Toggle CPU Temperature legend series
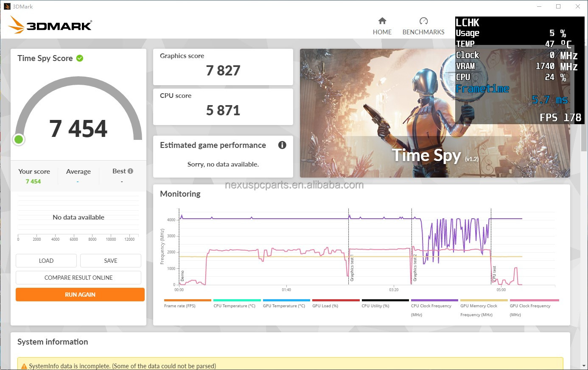This screenshot has width=588, height=370. coord(234,306)
